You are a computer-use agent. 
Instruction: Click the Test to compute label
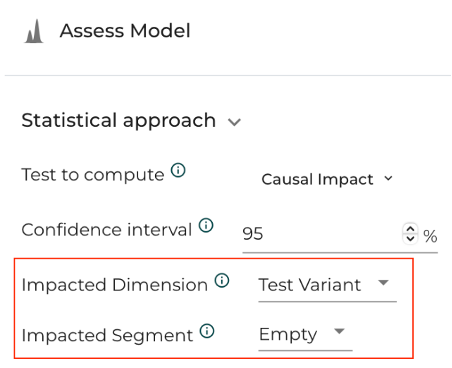(93, 175)
